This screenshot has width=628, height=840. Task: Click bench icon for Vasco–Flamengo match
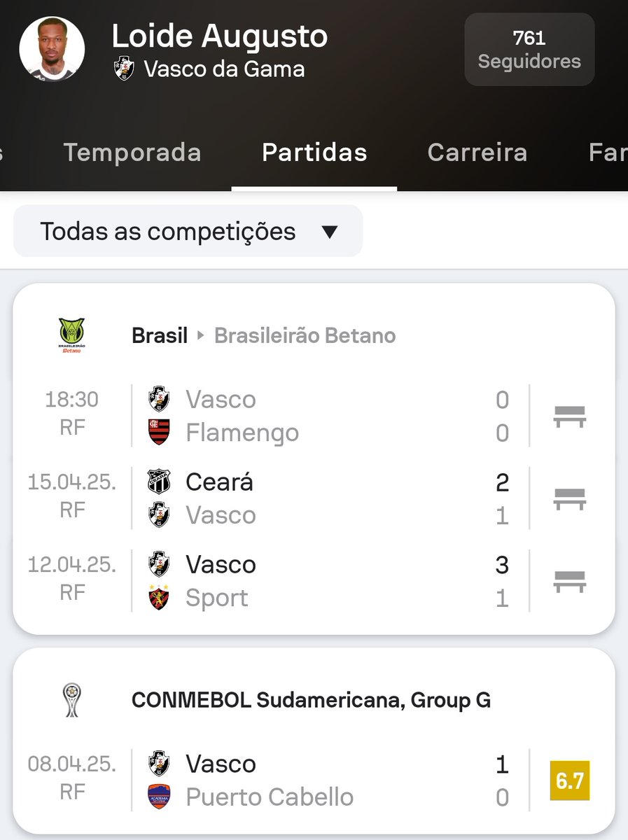tap(569, 416)
